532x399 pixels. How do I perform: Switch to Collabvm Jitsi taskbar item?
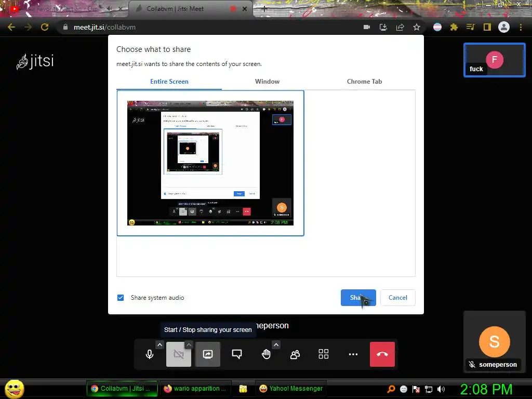[122, 389]
